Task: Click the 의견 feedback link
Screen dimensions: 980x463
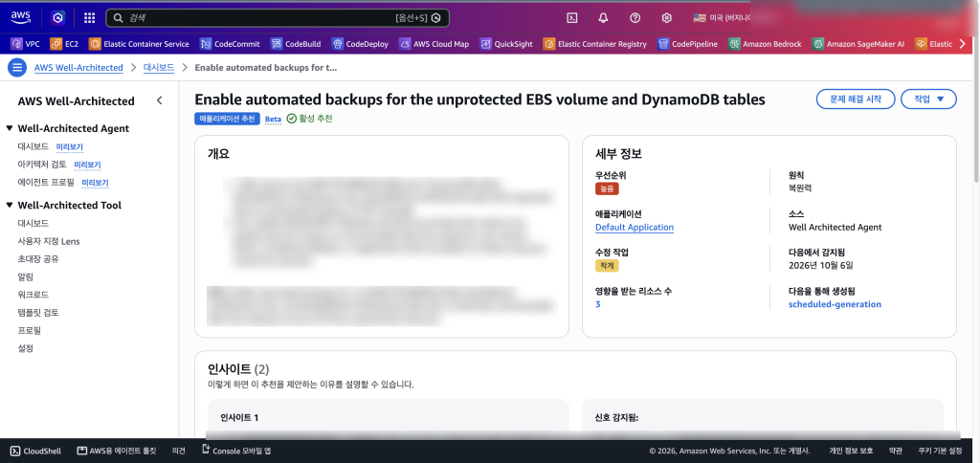Action: tap(179, 451)
